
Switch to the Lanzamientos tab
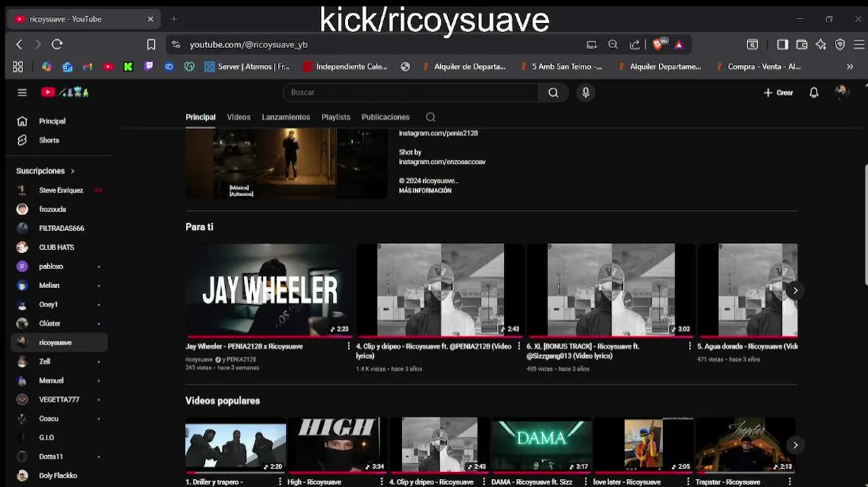[x=286, y=117]
